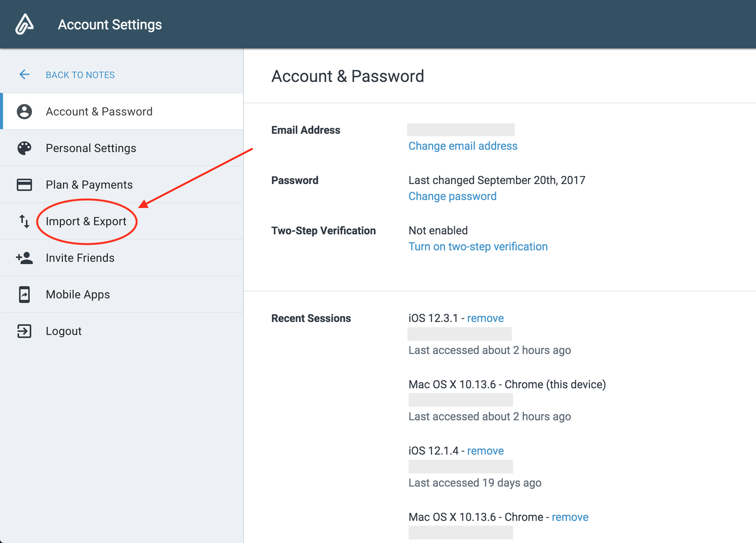Click the back arrow icon
Viewport: 756px width, 543px height.
(x=24, y=74)
